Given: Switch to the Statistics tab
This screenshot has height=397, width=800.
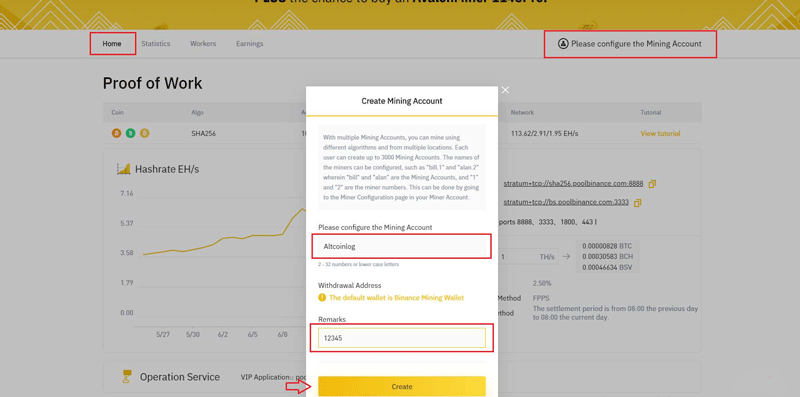Looking at the screenshot, I should [156, 44].
